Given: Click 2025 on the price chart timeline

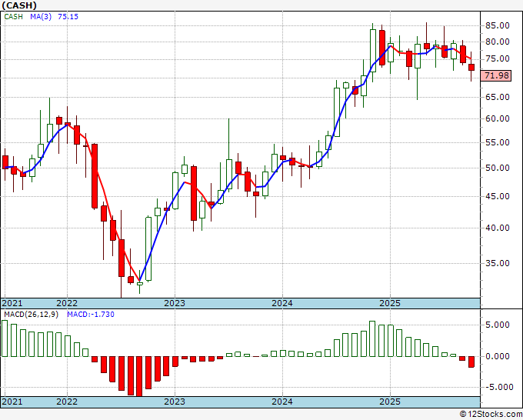Looking at the screenshot, I should tap(390, 303).
